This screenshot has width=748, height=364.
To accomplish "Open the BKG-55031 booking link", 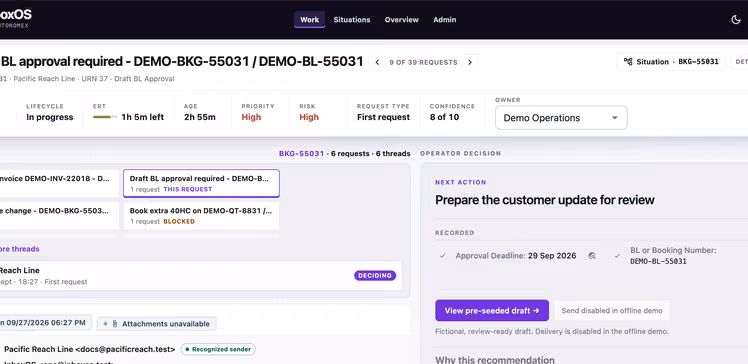I will click(301, 154).
